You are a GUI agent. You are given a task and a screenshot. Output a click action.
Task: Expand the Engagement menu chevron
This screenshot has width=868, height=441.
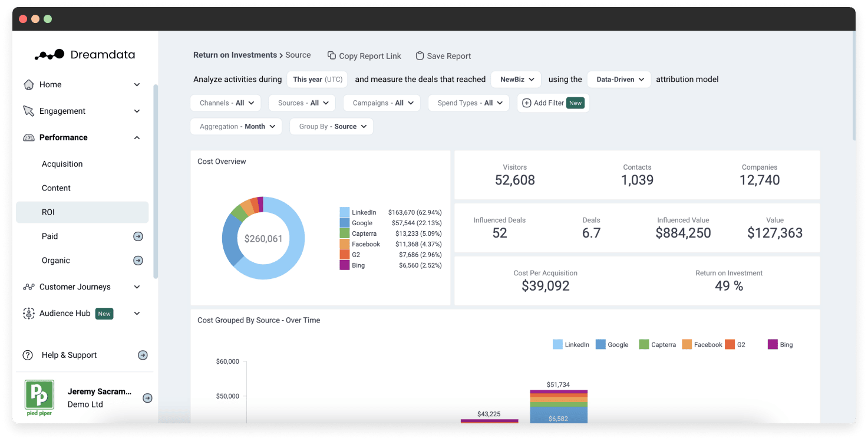tap(137, 111)
